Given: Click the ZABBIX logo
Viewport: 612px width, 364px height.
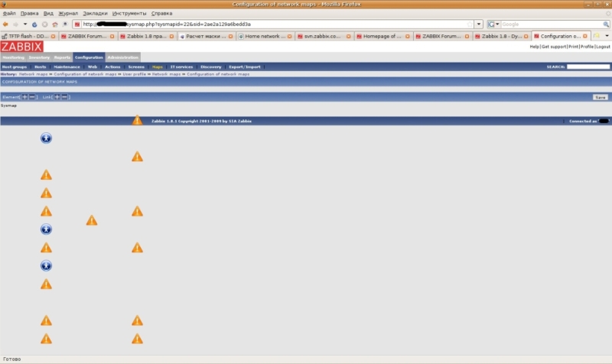Looking at the screenshot, I should [x=21, y=47].
